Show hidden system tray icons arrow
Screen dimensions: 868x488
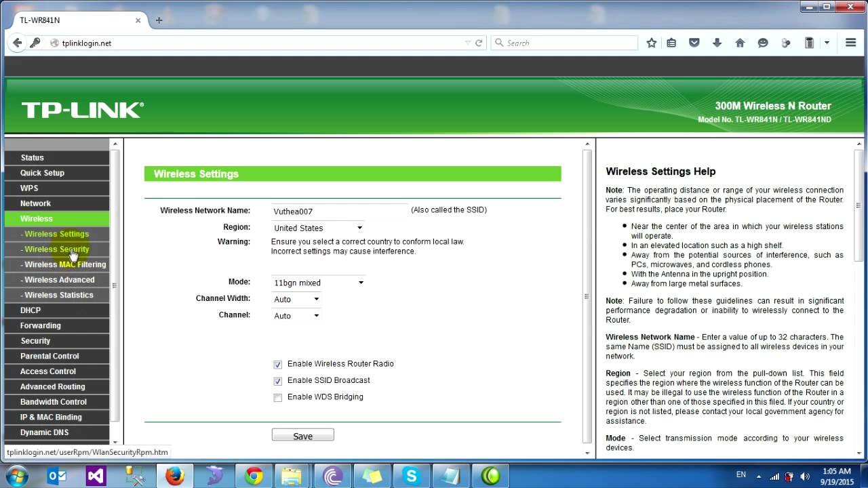click(759, 476)
